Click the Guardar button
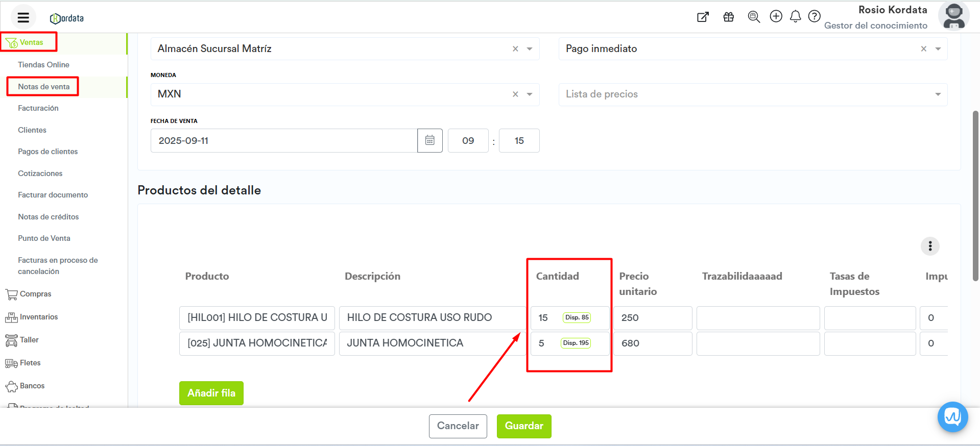This screenshot has height=446, width=980. coord(523,426)
